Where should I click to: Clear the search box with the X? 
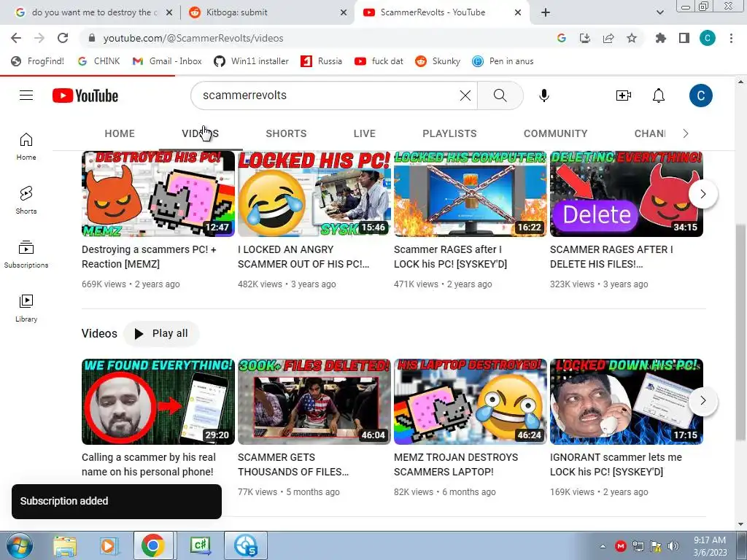(x=465, y=96)
